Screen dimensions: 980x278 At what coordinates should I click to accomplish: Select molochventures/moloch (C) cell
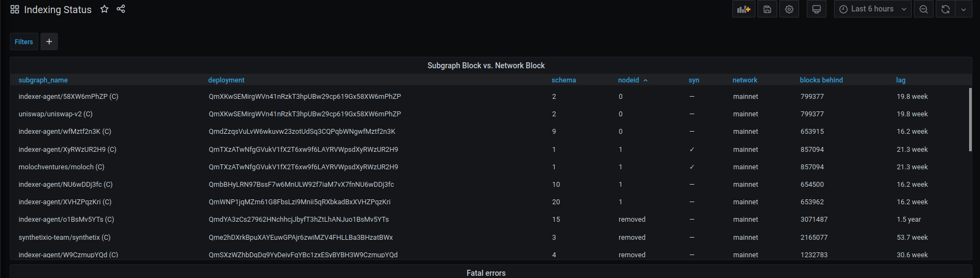61,167
